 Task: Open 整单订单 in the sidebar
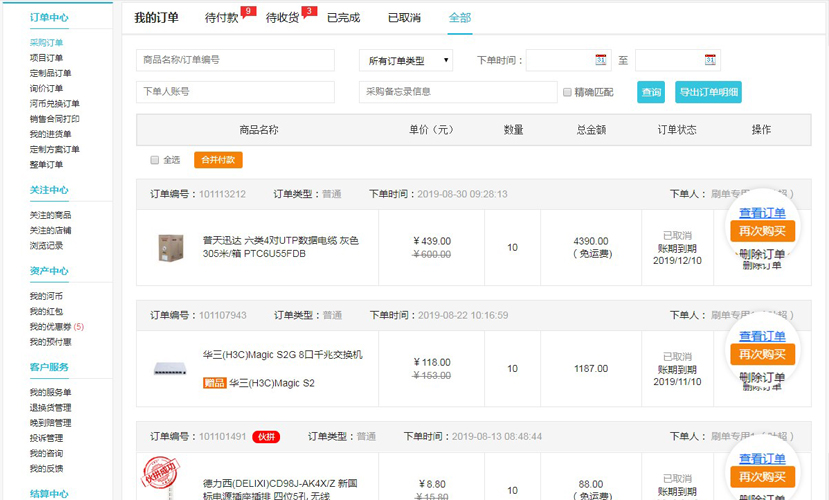coord(46,165)
